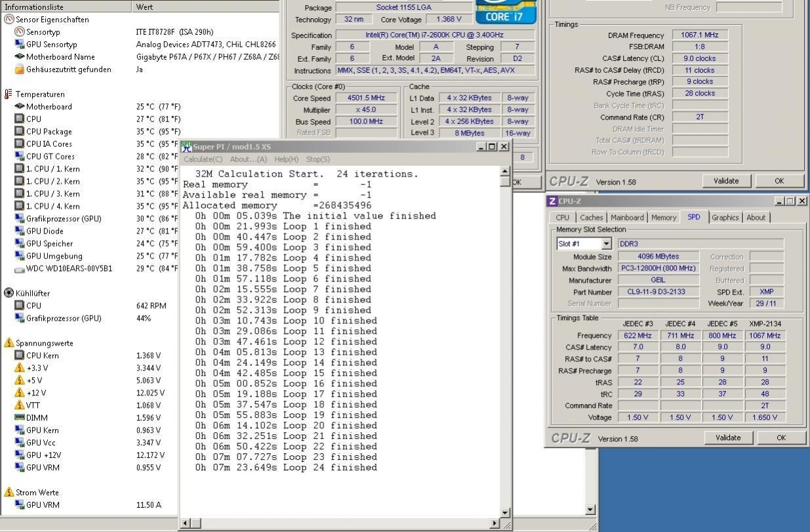
Task: Click the GPU Umgebung row icon
Action: (x=20, y=256)
